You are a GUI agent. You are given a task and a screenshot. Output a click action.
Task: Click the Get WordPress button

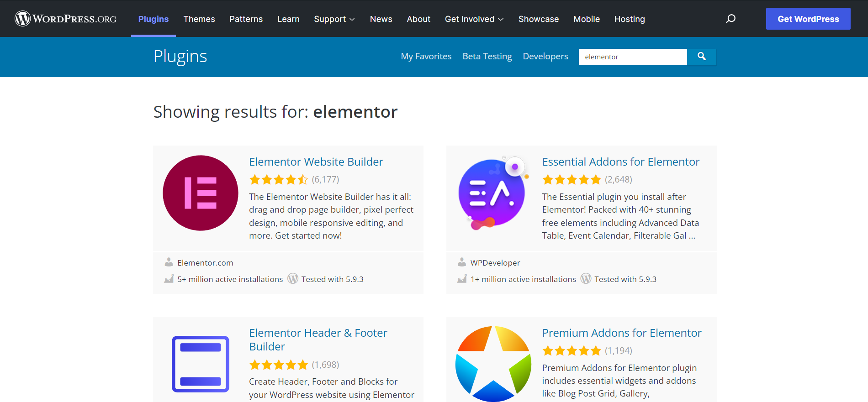[x=808, y=19]
